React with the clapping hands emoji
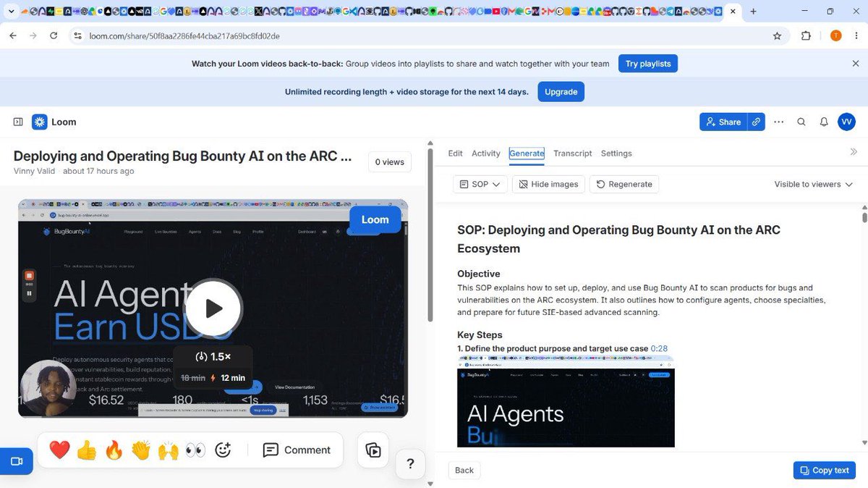 pyautogui.click(x=141, y=450)
